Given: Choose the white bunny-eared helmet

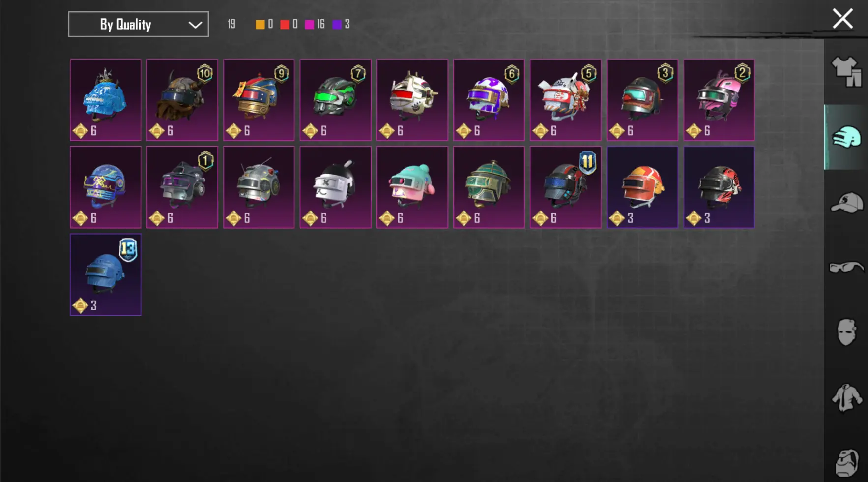Looking at the screenshot, I should [336, 187].
